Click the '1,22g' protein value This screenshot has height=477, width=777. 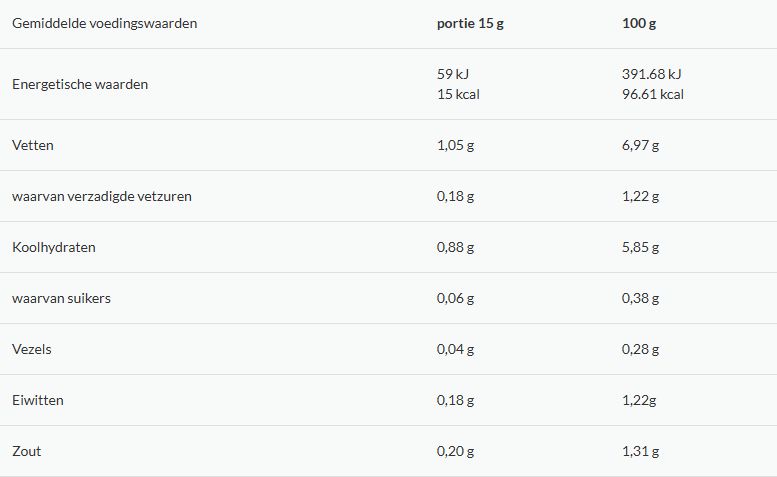(x=639, y=401)
